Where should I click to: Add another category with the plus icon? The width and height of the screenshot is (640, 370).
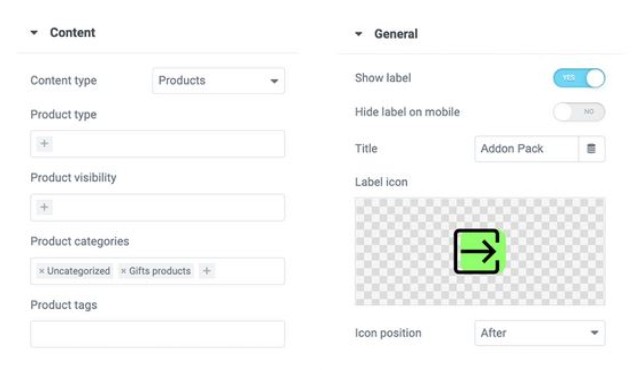pos(207,271)
